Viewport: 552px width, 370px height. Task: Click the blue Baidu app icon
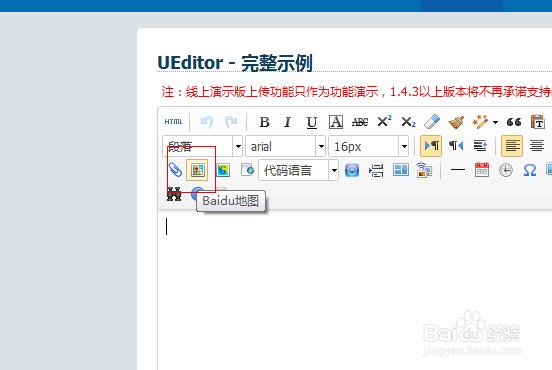(x=352, y=170)
